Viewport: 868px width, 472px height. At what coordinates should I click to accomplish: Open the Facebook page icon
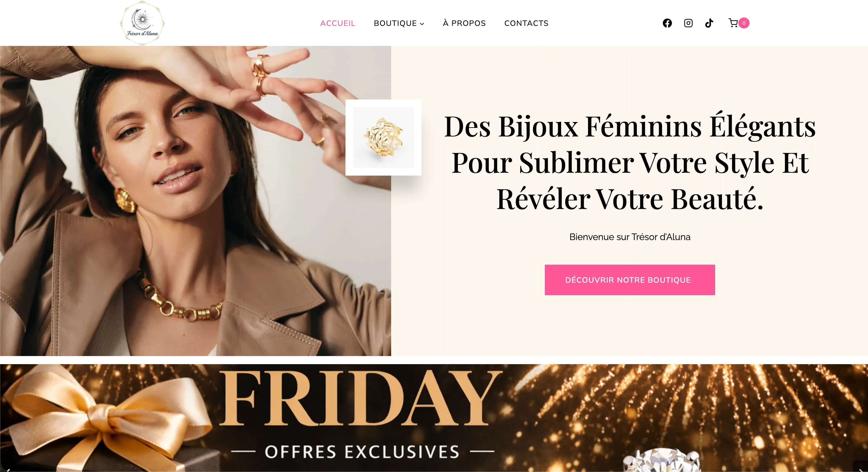pyautogui.click(x=667, y=23)
